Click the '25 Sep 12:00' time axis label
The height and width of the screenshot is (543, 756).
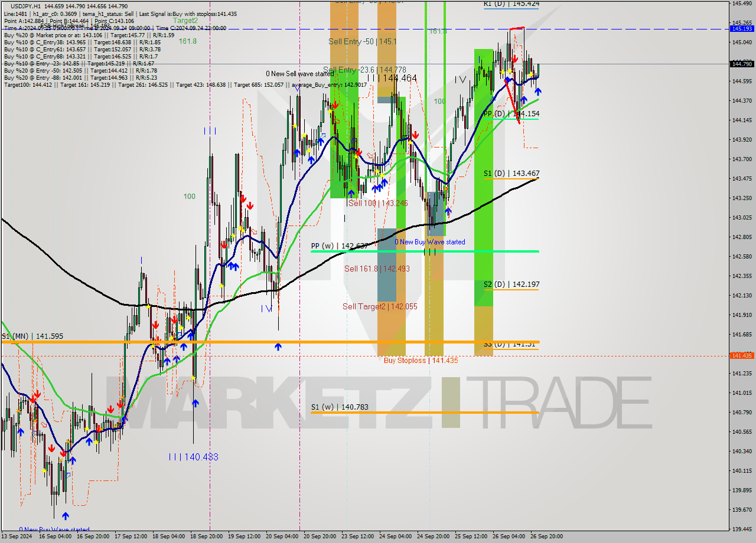pos(471,537)
